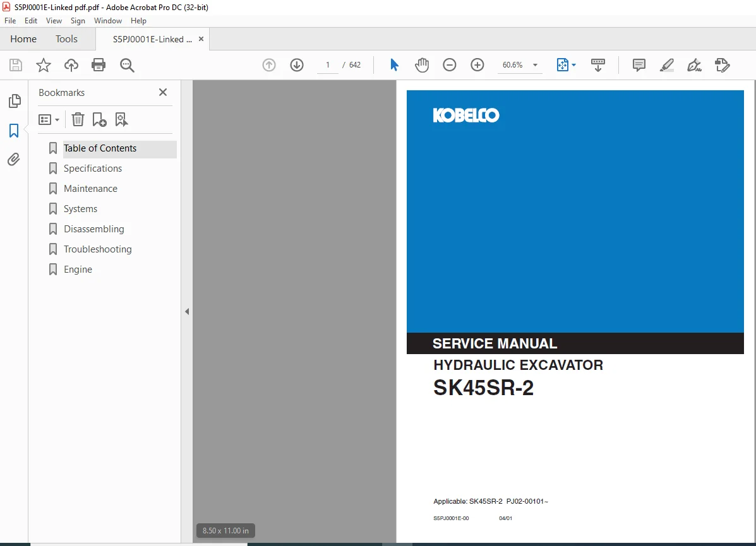Viewport: 756px width, 546px height.
Task: Select the Highlight text pen tool
Action: point(667,65)
